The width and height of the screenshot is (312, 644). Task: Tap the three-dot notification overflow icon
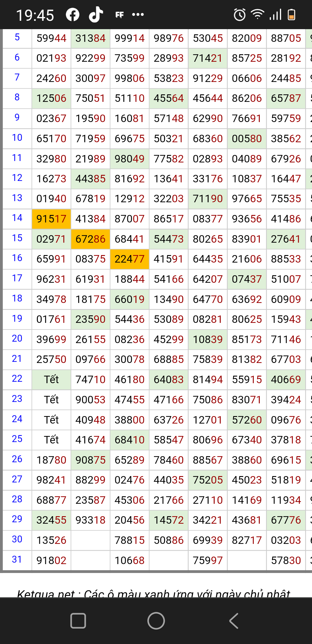(x=138, y=15)
